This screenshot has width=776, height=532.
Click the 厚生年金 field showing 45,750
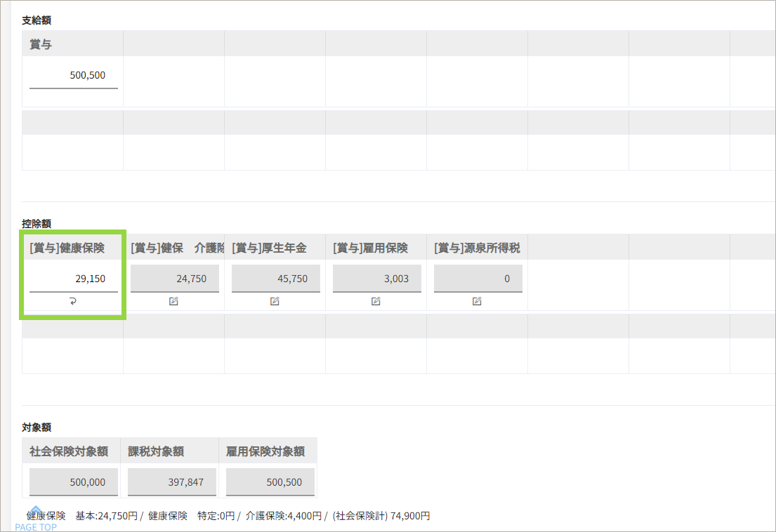point(275,279)
